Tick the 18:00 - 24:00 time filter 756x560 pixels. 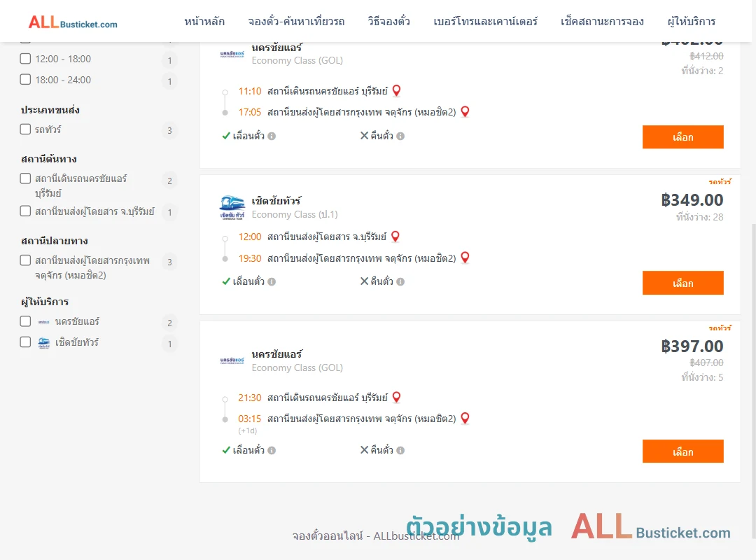click(x=26, y=80)
